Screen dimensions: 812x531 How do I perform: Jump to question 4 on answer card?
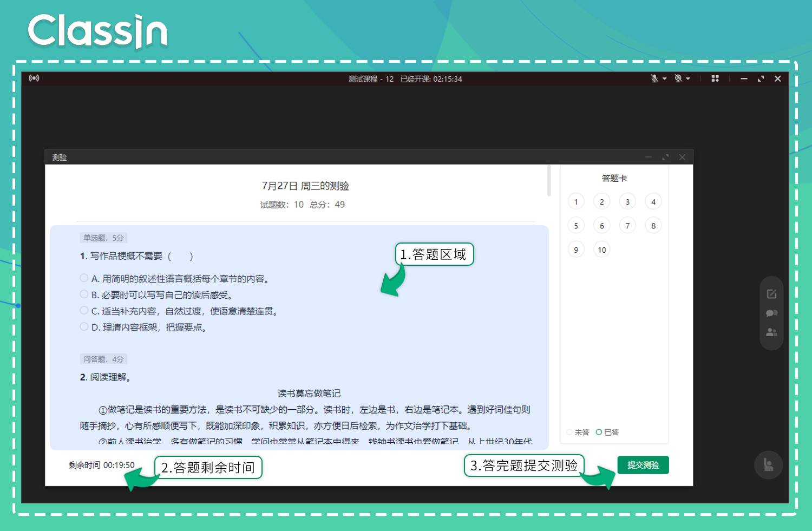tap(653, 202)
